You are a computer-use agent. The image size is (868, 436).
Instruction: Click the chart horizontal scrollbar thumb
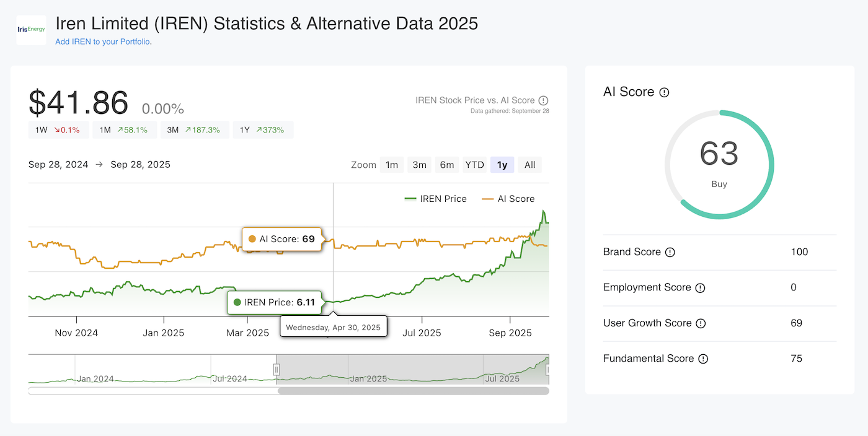pos(414,391)
